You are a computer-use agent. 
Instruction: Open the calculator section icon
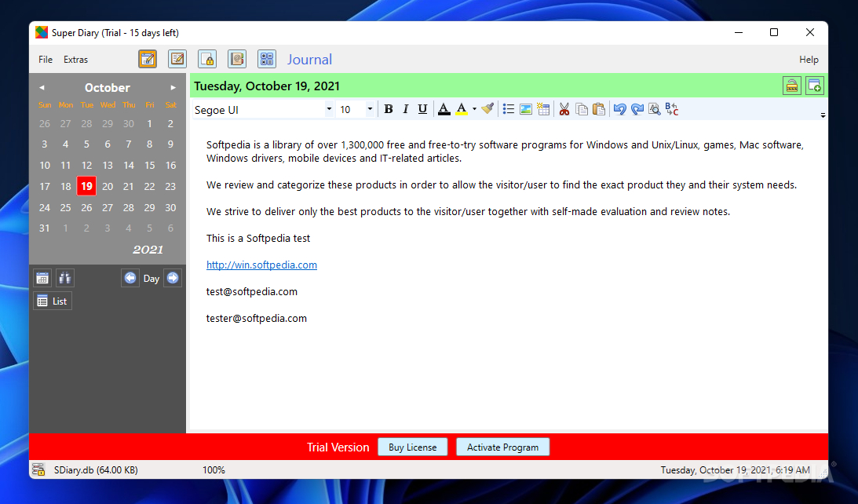[x=266, y=59]
